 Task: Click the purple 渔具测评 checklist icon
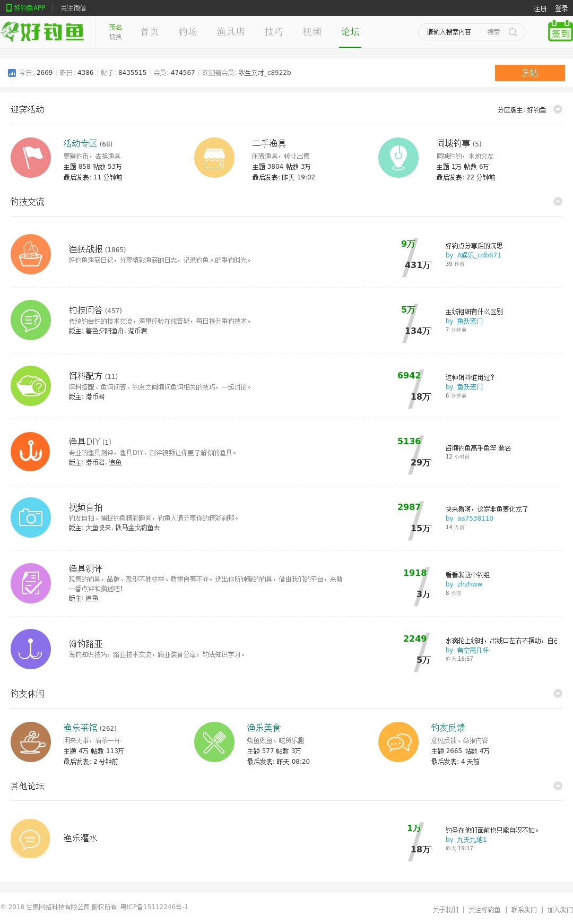pos(31,583)
